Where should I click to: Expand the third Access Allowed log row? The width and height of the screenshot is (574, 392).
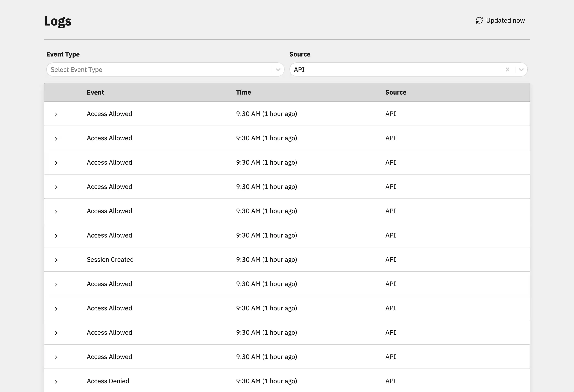[56, 163]
